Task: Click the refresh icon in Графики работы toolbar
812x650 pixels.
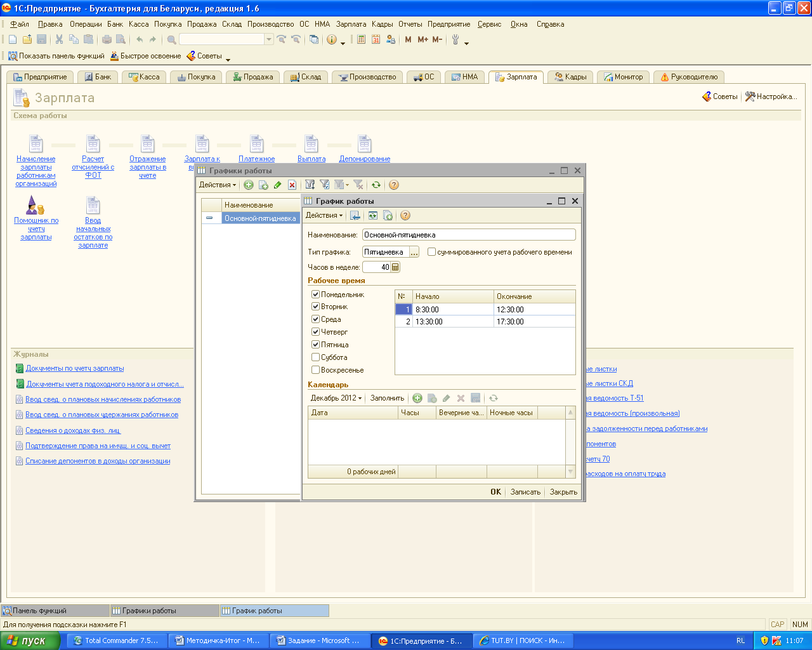Action: click(x=376, y=185)
